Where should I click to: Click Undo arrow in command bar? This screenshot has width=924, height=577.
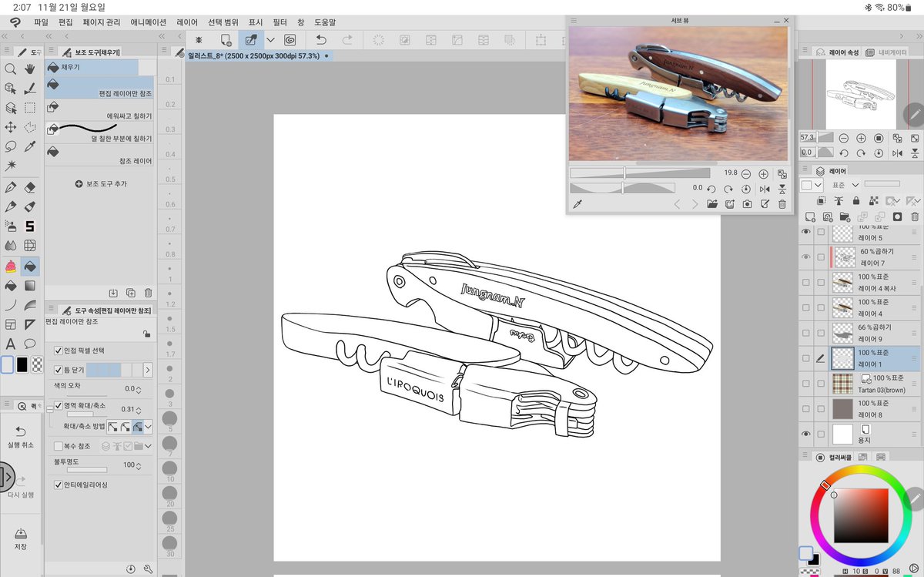coord(321,40)
